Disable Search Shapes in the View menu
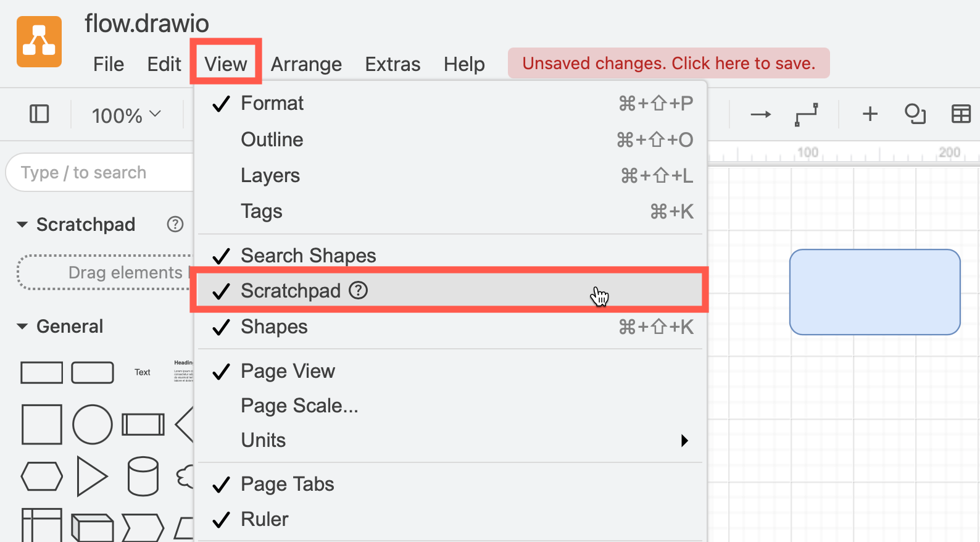Screen dimensions: 980x542 (x=308, y=255)
